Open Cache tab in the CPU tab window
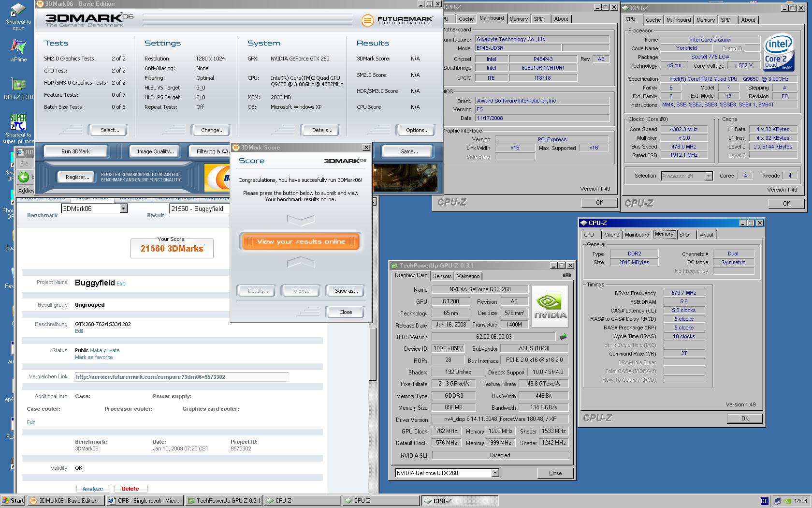This screenshot has width=812, height=508. [653, 20]
